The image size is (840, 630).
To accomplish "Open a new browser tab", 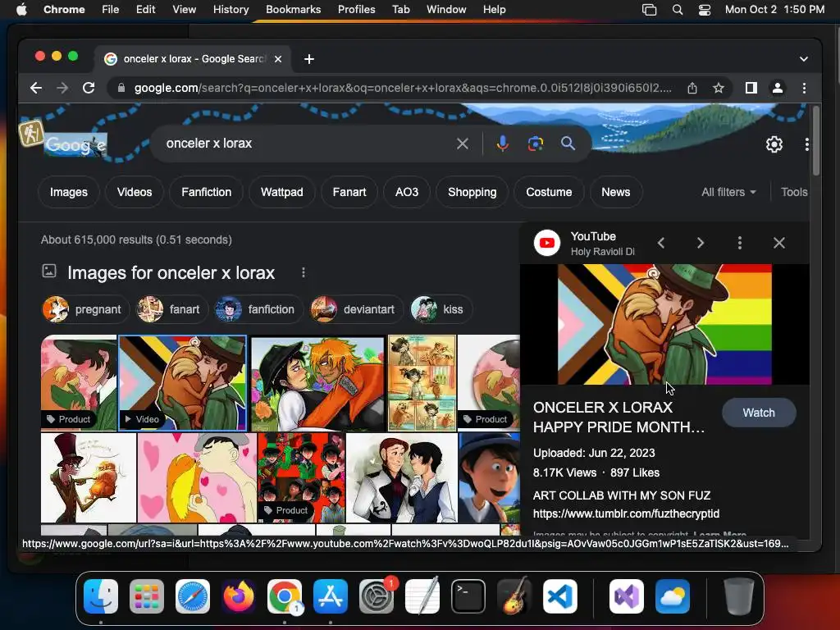I will [309, 59].
